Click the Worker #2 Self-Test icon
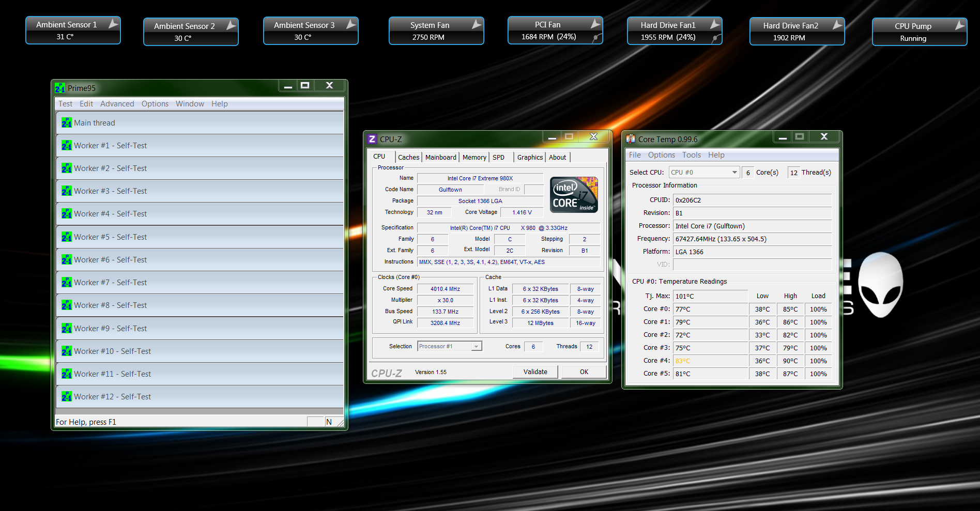 [x=67, y=168]
